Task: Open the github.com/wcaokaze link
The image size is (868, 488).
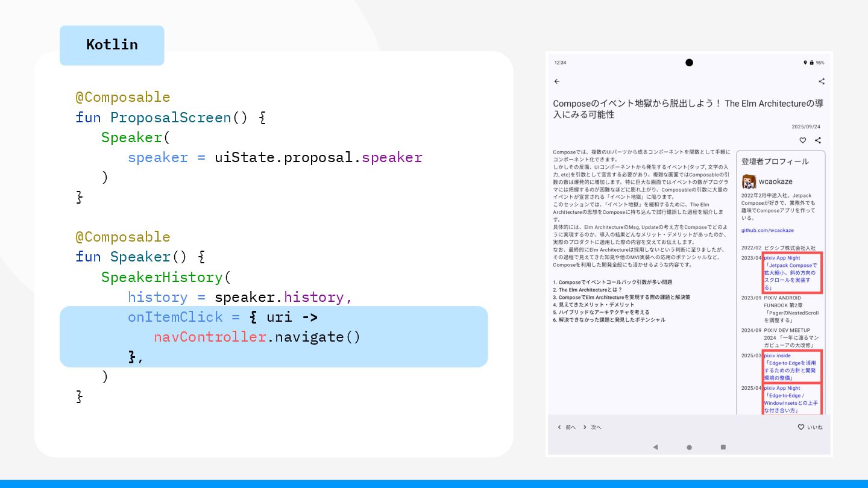Action: tap(767, 230)
